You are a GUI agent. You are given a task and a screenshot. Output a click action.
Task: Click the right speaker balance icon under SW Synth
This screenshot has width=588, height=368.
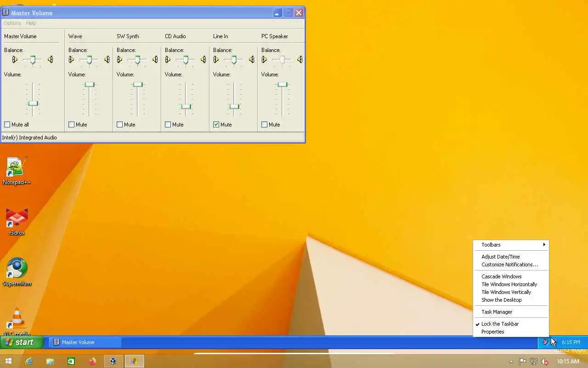(155, 59)
